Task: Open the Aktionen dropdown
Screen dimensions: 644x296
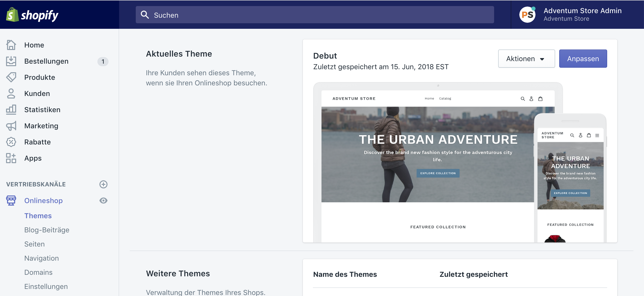Action: click(x=526, y=59)
